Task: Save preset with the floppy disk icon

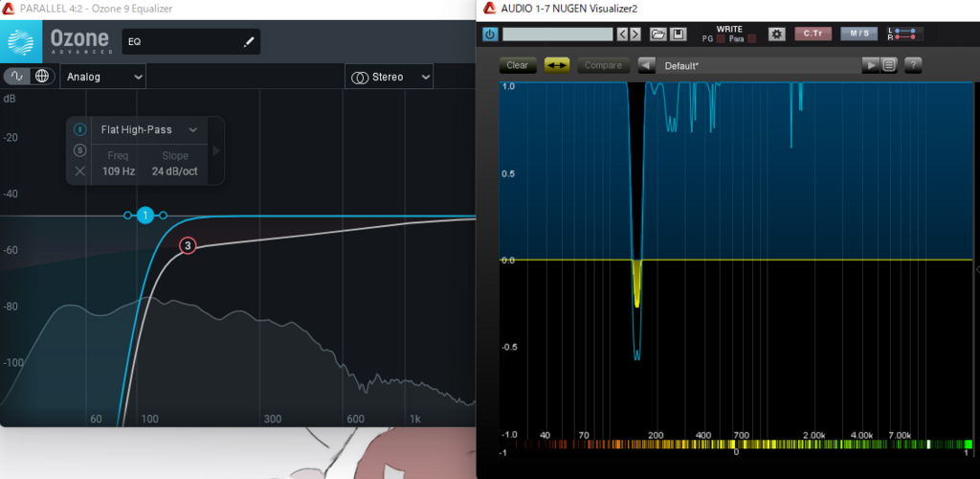Action: pos(679,34)
